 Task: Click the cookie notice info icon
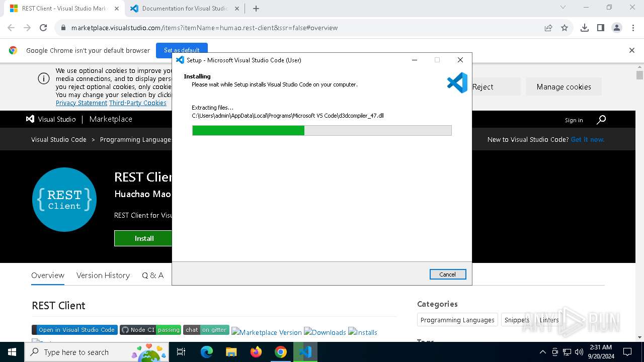point(44,79)
